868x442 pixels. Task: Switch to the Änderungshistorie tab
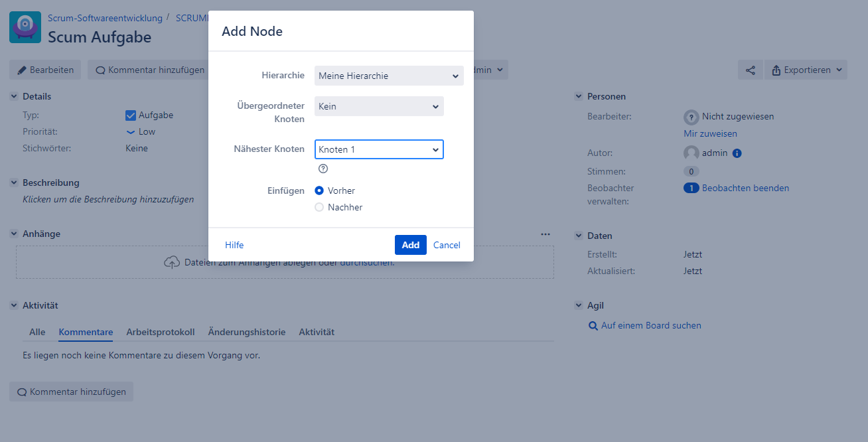[x=246, y=332]
